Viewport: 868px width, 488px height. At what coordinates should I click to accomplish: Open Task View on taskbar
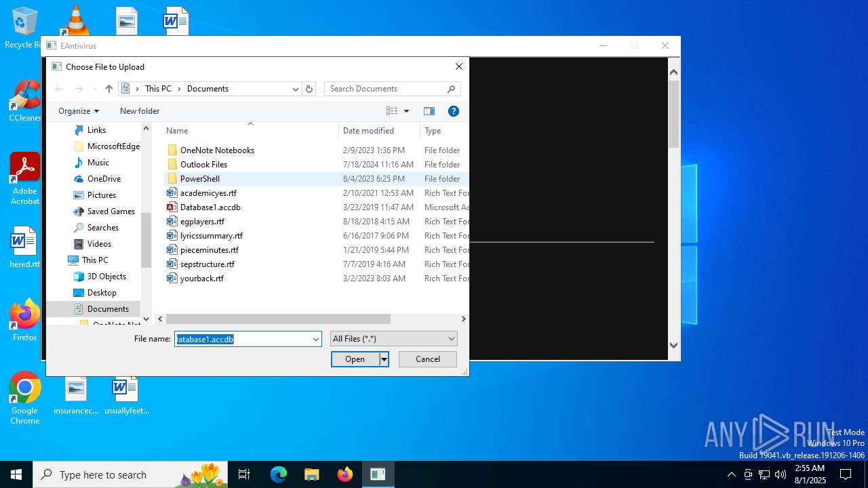244,474
